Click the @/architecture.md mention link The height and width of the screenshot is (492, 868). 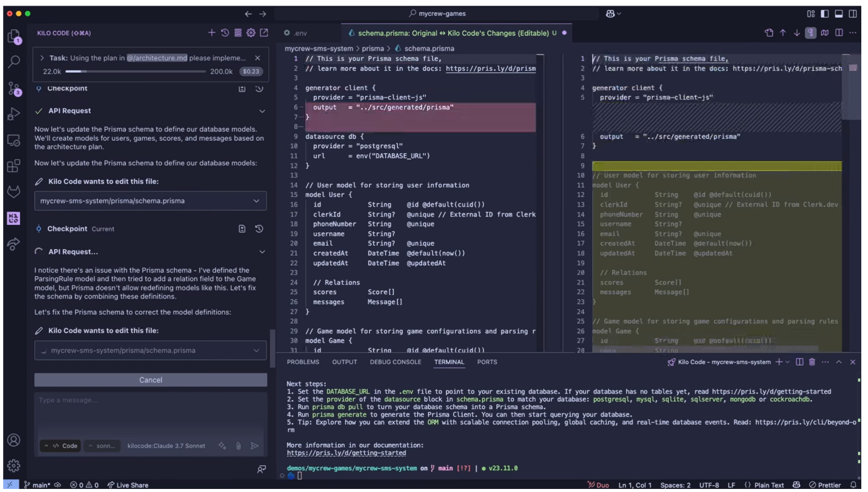pyautogui.click(x=157, y=58)
